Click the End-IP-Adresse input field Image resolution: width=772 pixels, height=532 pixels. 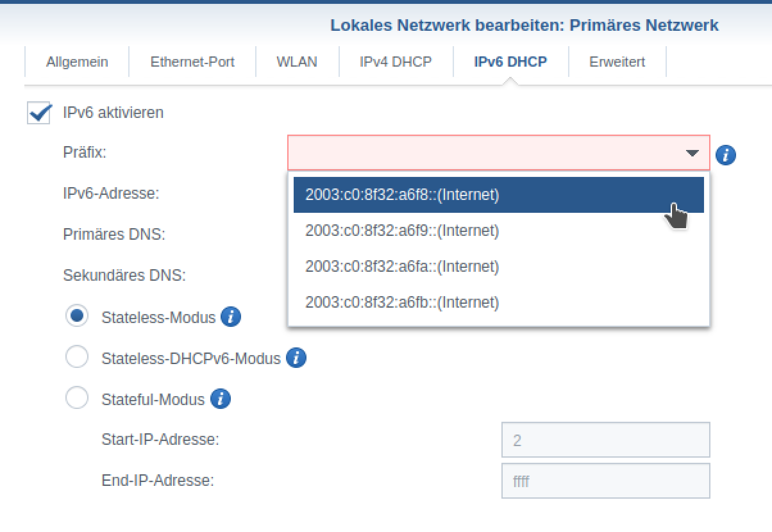tap(605, 481)
